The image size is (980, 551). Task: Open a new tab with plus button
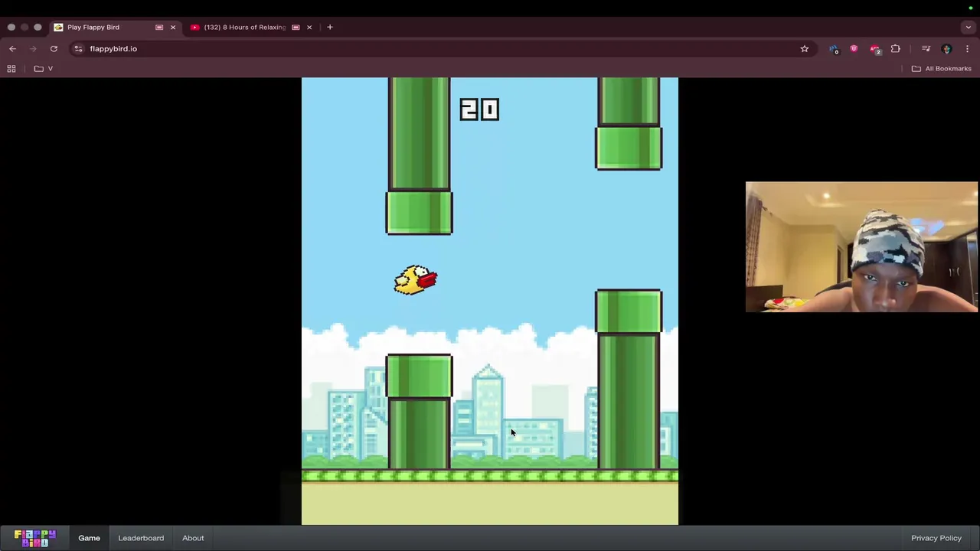click(330, 27)
